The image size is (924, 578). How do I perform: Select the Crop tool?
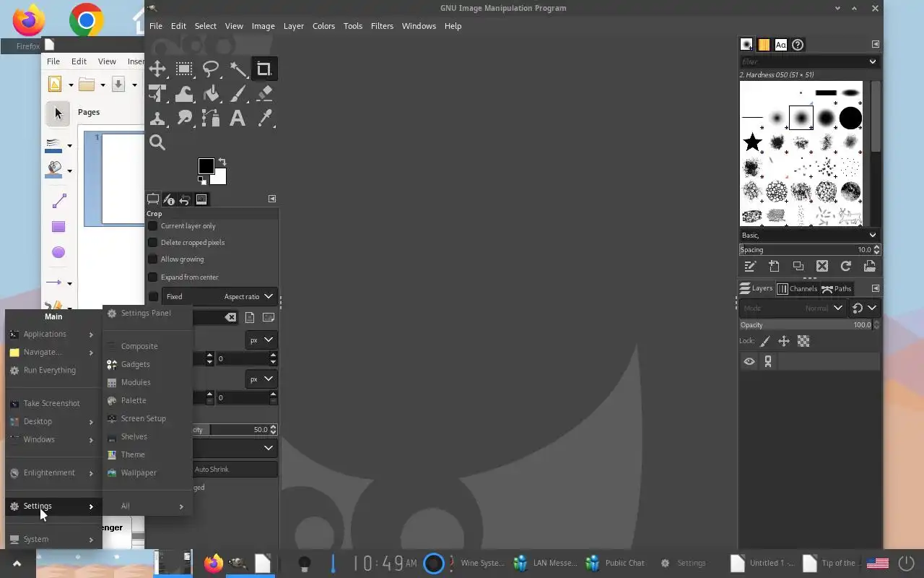tap(264, 69)
